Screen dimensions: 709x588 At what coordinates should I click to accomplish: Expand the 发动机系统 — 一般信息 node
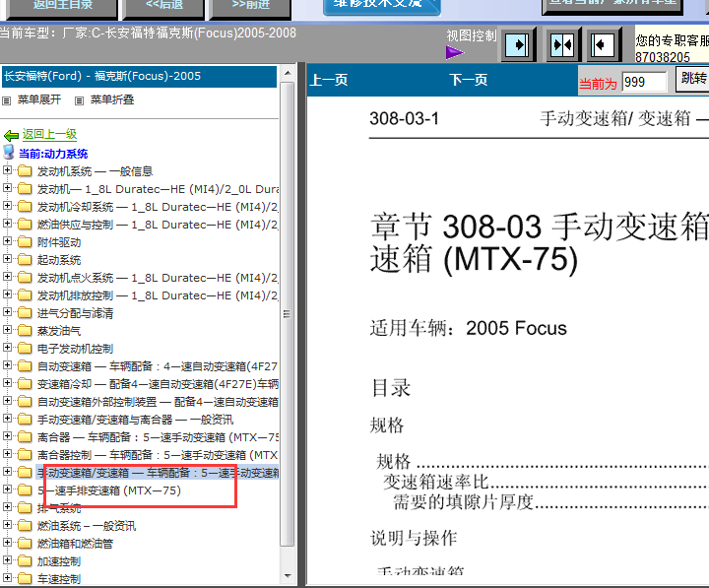point(7,170)
